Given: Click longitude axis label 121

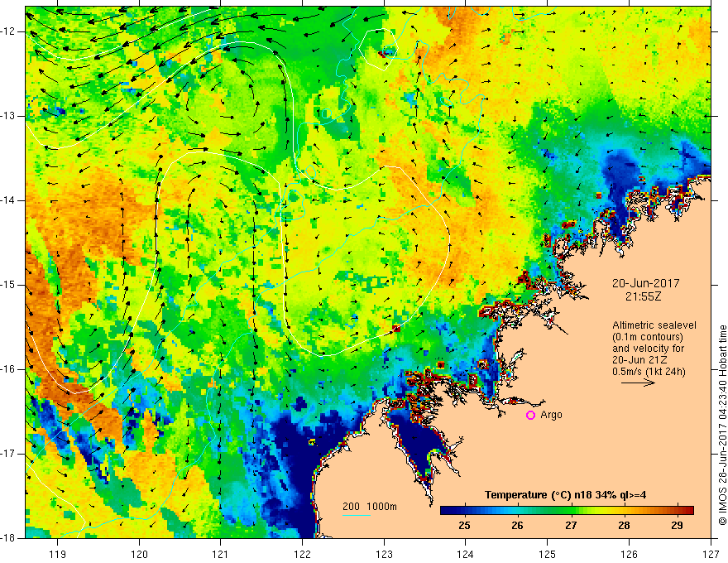Looking at the screenshot, I should pyautogui.click(x=221, y=554).
